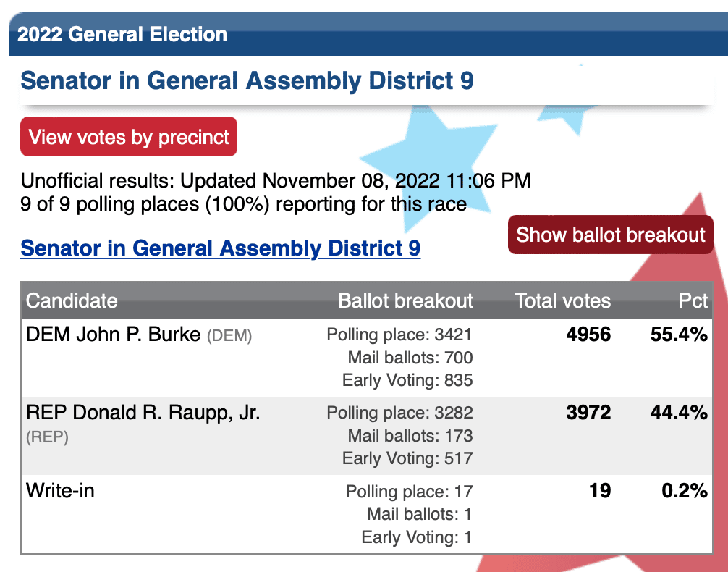This screenshot has width=728, height=572.
Task: Select the Write-in row label
Action: pos(60,491)
